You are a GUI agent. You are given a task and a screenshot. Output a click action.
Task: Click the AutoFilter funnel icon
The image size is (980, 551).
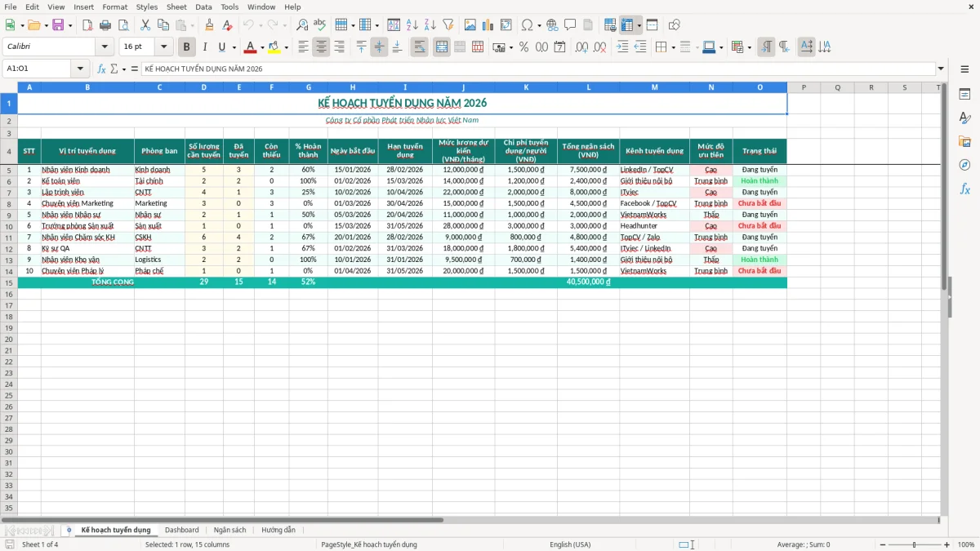click(x=448, y=25)
